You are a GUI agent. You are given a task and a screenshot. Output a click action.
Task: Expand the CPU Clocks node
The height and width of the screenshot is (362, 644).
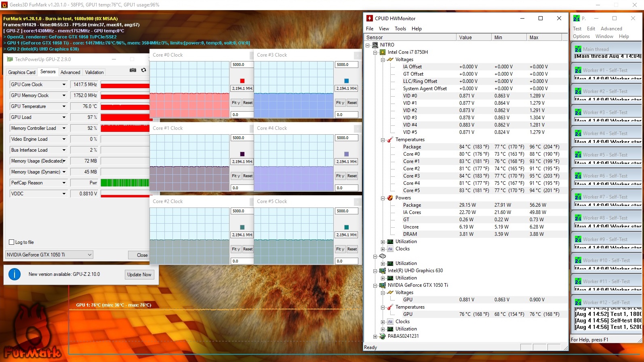(x=383, y=249)
